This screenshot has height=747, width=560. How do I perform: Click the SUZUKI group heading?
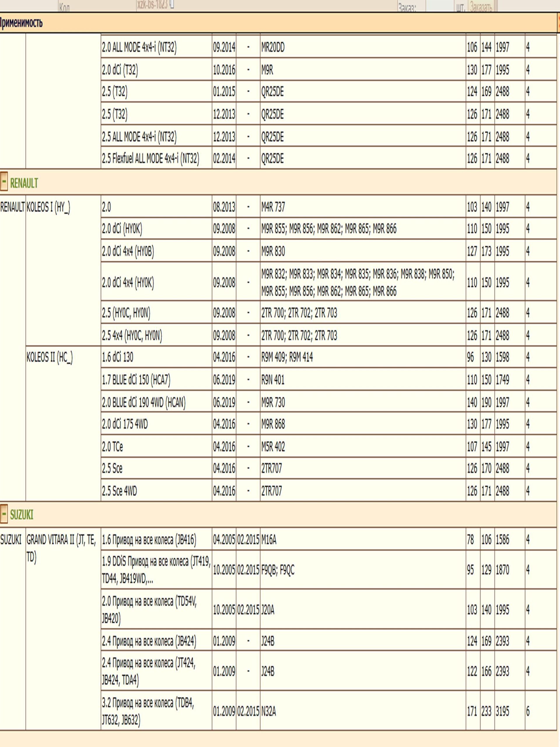pos(22,515)
